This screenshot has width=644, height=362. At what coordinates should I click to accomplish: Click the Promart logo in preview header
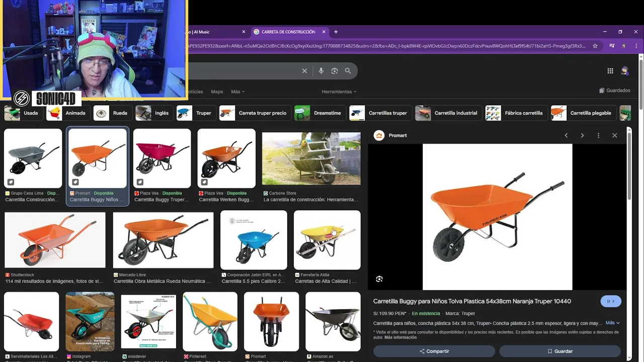(x=379, y=135)
